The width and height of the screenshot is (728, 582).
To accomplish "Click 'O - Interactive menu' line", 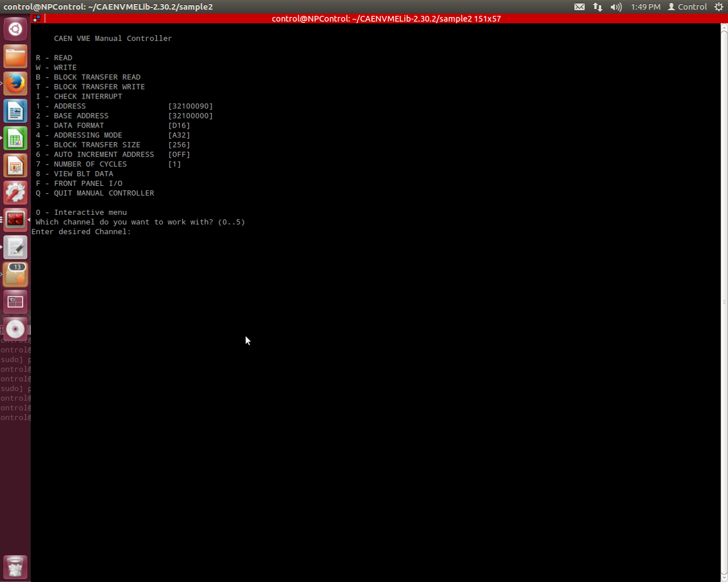I will point(81,212).
